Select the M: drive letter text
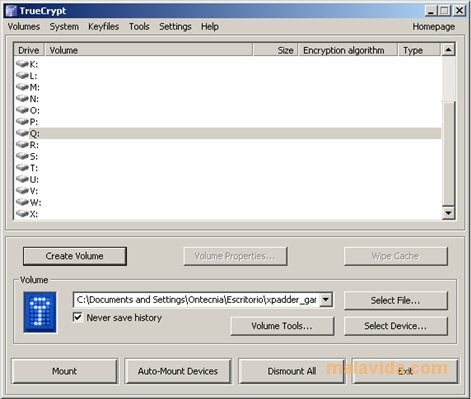This screenshot has height=399, width=471. click(35, 87)
